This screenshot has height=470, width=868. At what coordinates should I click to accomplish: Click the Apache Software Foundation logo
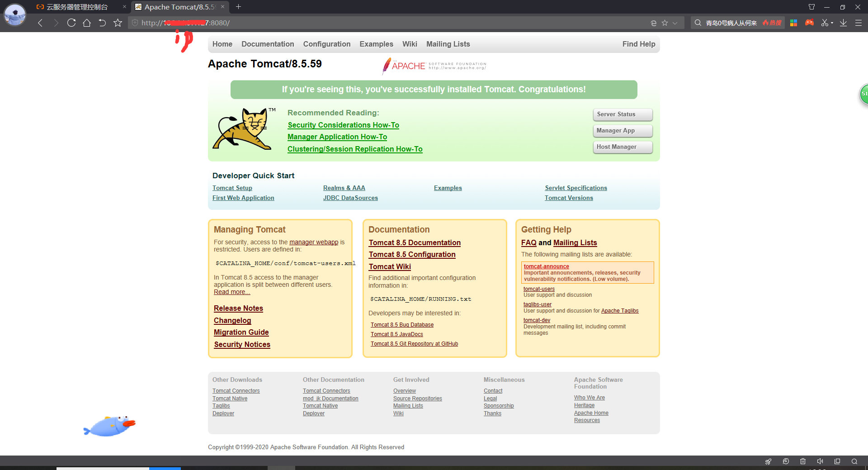tap(434, 66)
